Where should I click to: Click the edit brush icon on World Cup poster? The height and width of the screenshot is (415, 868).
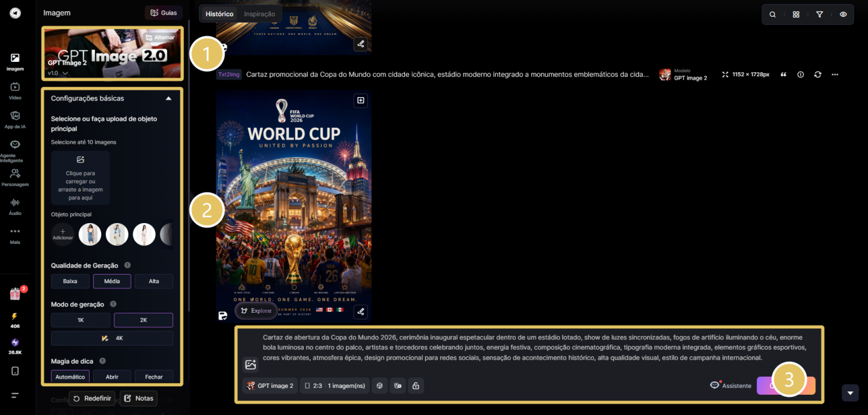click(x=361, y=312)
